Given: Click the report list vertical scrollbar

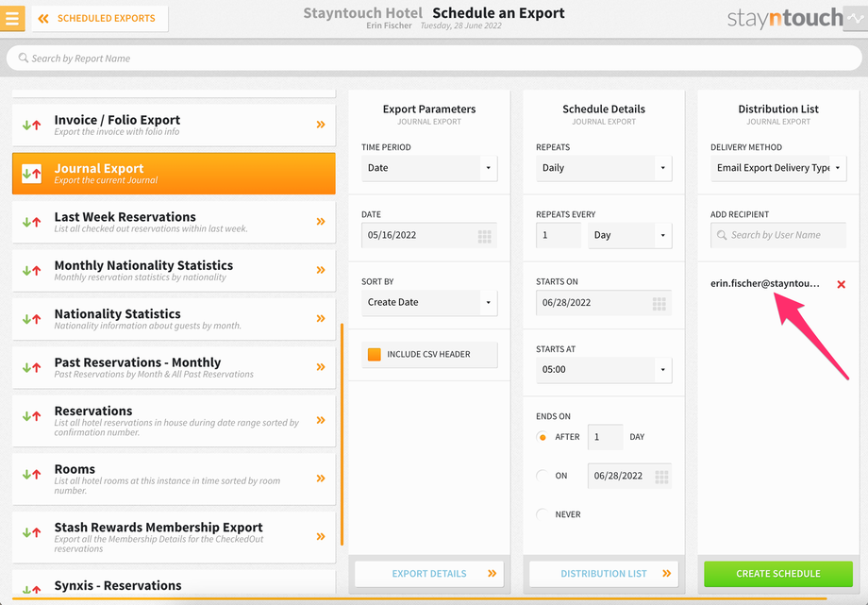Looking at the screenshot, I should tap(342, 435).
